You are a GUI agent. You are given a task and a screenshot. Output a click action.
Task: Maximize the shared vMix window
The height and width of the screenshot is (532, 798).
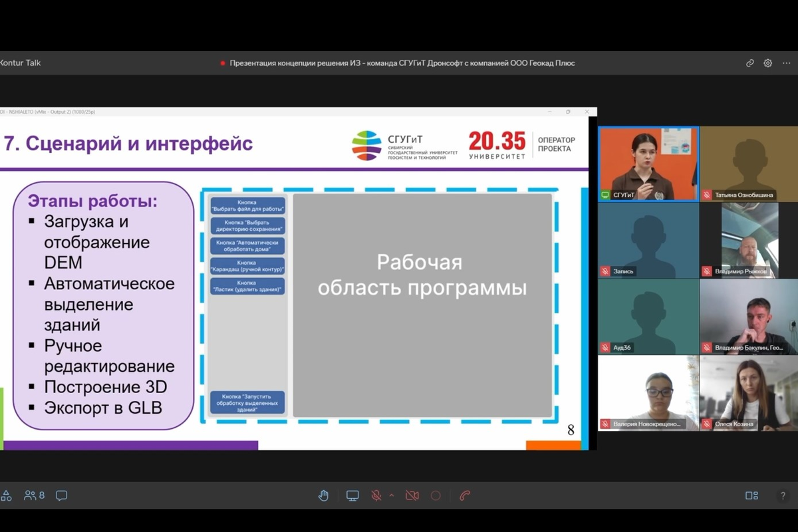[568, 112]
